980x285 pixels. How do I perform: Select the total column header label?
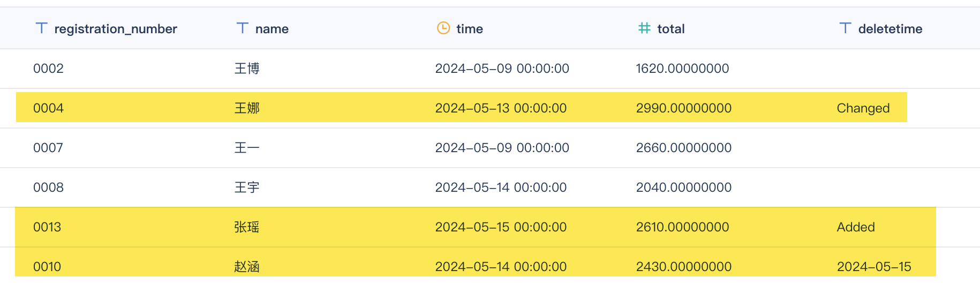pyautogui.click(x=671, y=29)
